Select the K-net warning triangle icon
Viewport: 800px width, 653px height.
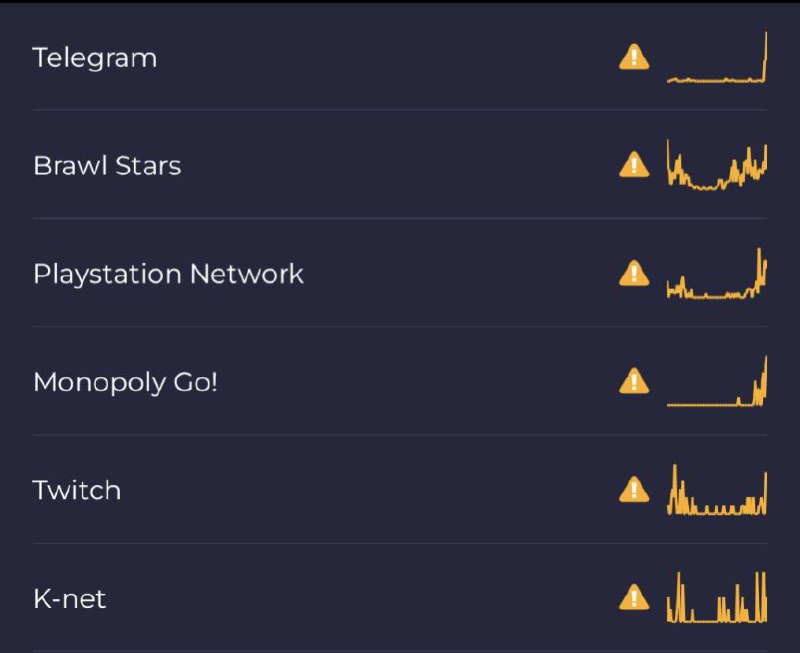point(634,598)
